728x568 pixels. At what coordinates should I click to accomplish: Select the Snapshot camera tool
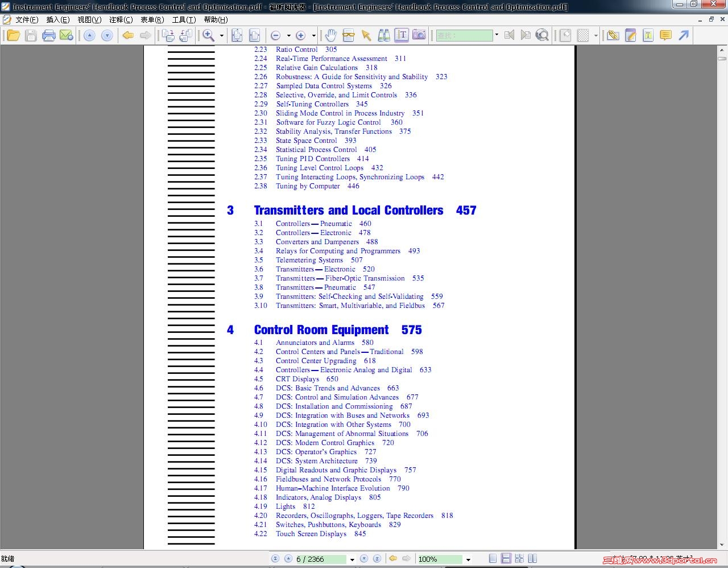point(419,35)
